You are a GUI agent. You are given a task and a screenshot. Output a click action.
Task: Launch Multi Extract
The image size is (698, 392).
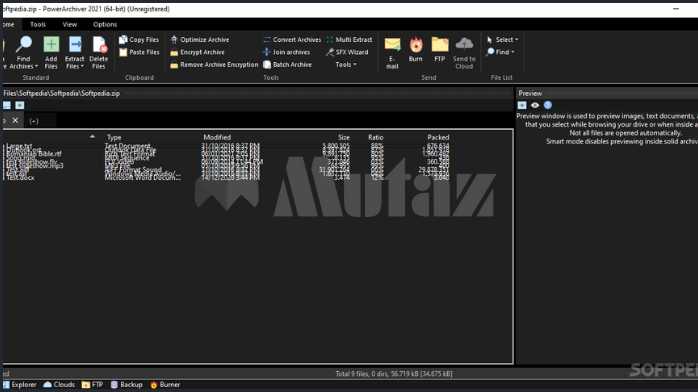(x=349, y=40)
